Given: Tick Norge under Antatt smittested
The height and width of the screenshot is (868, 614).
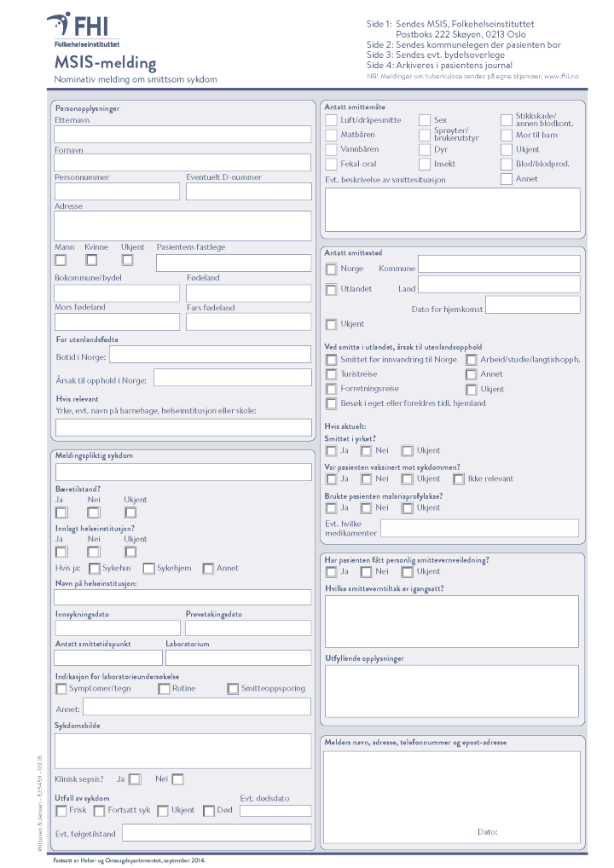Looking at the screenshot, I should tap(331, 269).
